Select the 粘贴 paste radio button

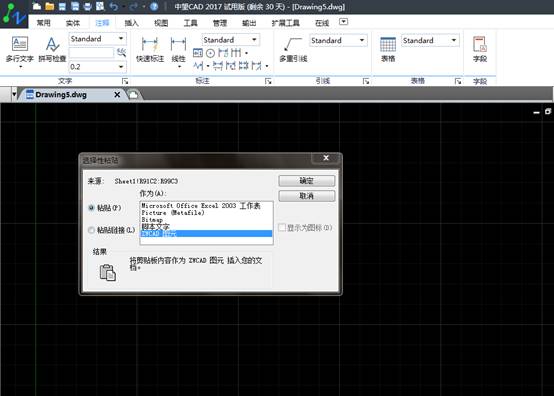tap(92, 208)
